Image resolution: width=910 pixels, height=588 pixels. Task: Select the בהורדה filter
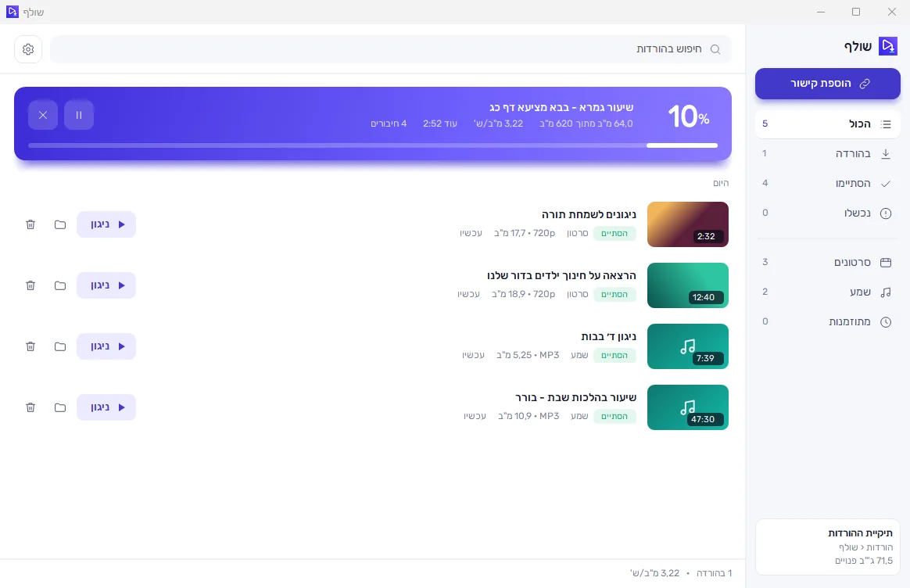[x=828, y=154]
